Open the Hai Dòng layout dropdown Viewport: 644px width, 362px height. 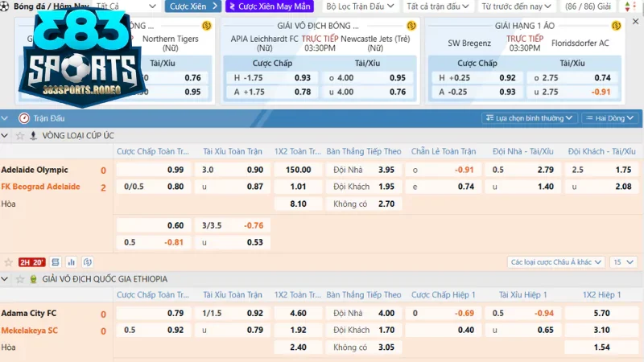click(610, 118)
